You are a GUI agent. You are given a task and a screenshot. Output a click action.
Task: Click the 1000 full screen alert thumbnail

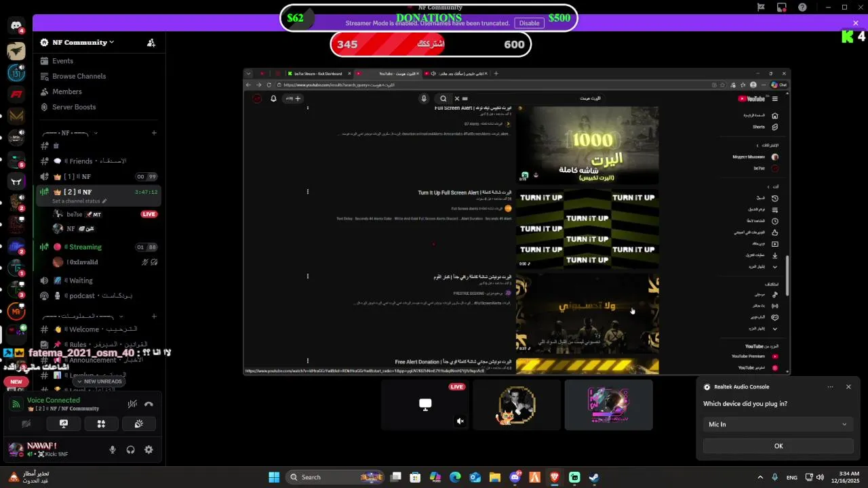click(587, 144)
